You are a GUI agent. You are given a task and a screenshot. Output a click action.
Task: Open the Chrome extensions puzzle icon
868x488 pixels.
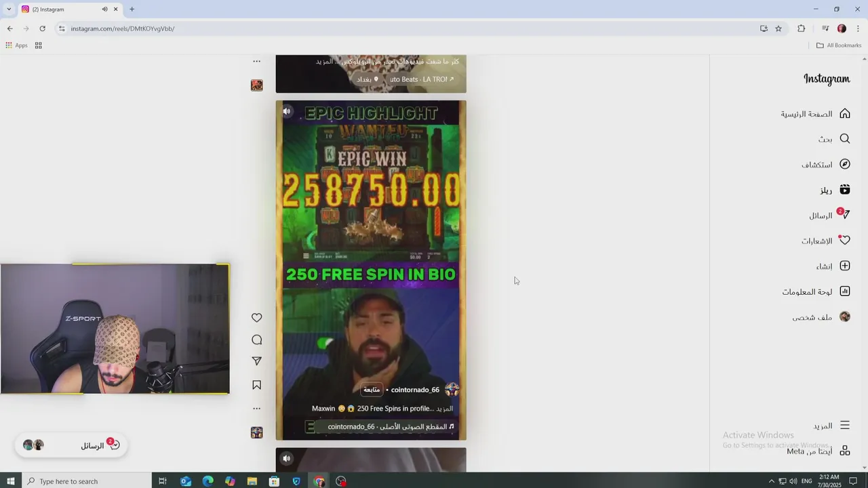[x=802, y=28]
